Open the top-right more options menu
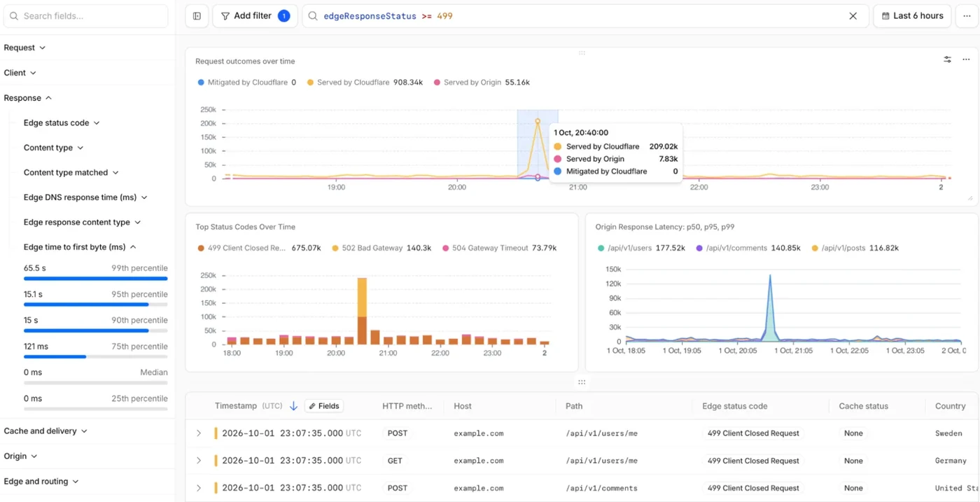980x502 pixels. click(967, 16)
